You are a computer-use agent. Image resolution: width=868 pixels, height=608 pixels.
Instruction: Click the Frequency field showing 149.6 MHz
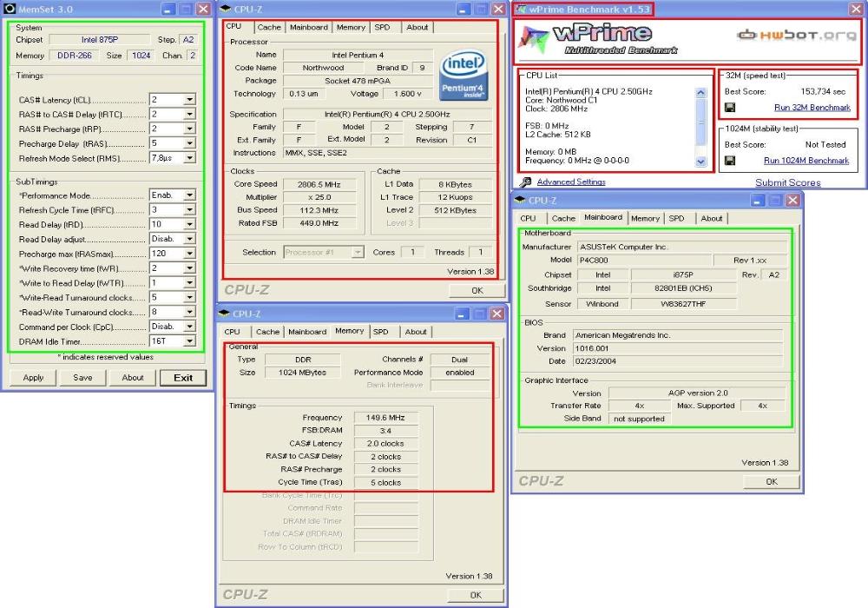pos(385,418)
